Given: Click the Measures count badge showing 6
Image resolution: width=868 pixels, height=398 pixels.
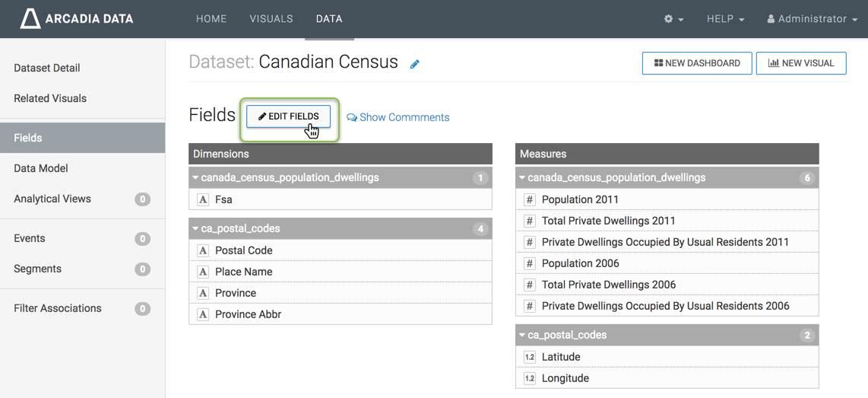Looking at the screenshot, I should (x=807, y=178).
